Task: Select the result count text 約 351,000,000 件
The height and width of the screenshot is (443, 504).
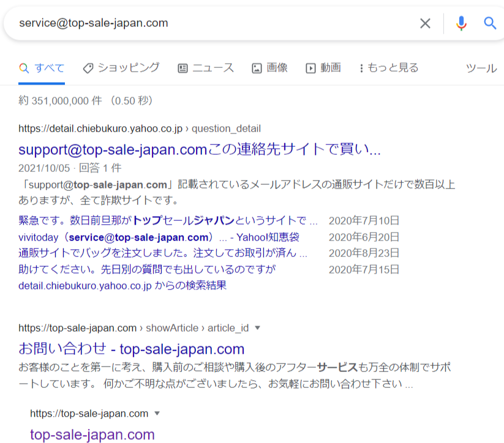Action: tap(60, 100)
